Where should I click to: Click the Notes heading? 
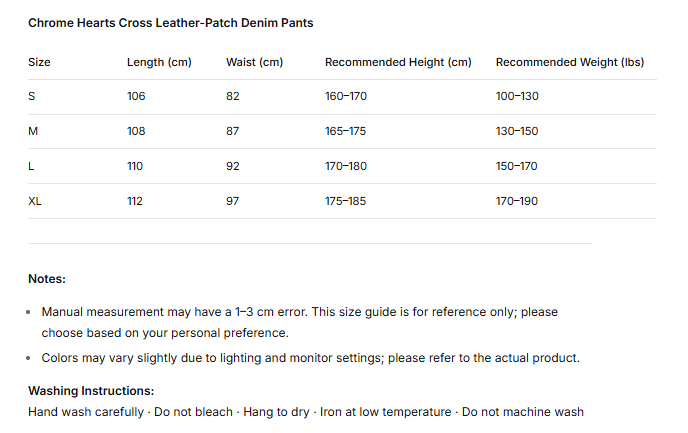tap(47, 279)
